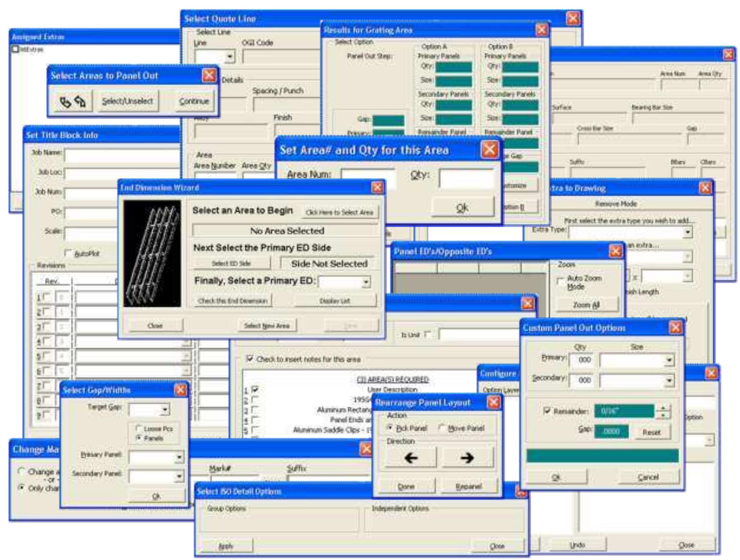Click the grating preview image in End Dimension Wizard
Viewport: 740px width, 560px height.
pos(152,253)
